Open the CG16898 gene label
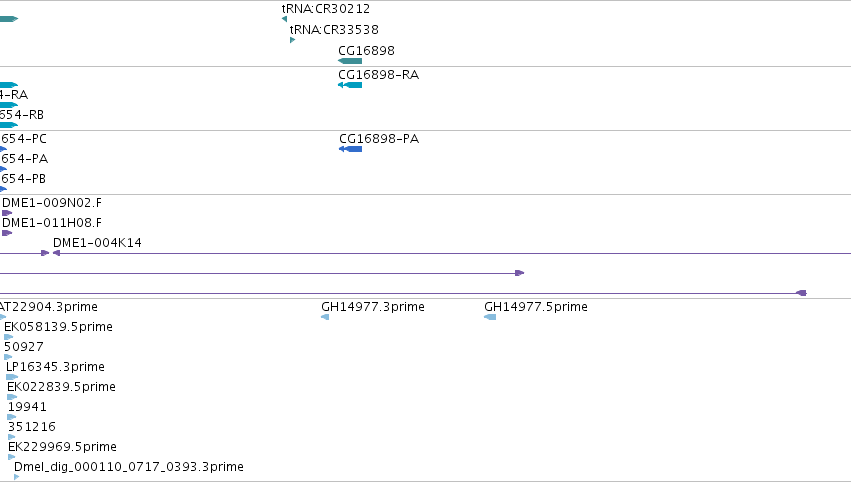The width and height of the screenshot is (851, 482). coord(366,50)
